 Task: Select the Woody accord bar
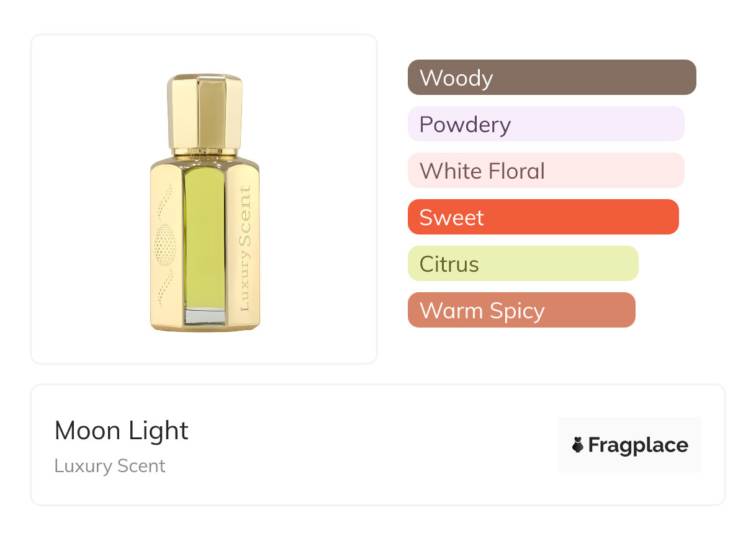point(551,78)
